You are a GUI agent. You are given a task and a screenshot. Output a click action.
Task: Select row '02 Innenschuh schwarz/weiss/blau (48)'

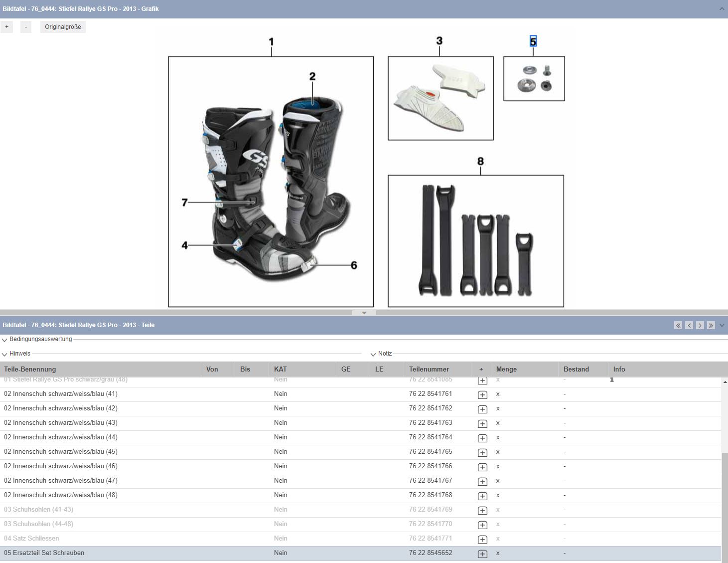click(x=360, y=495)
